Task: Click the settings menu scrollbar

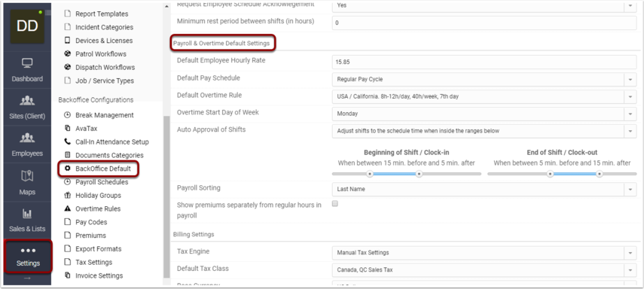Action: click(166, 196)
